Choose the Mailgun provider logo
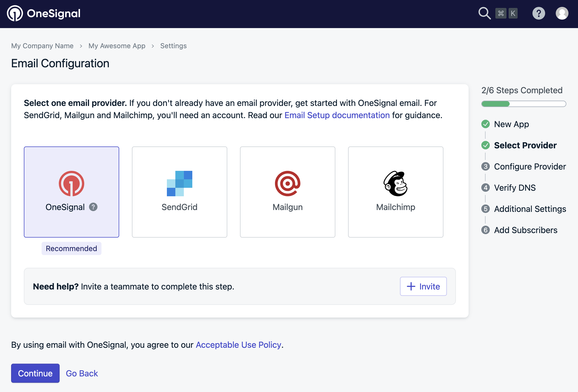 pos(287,183)
